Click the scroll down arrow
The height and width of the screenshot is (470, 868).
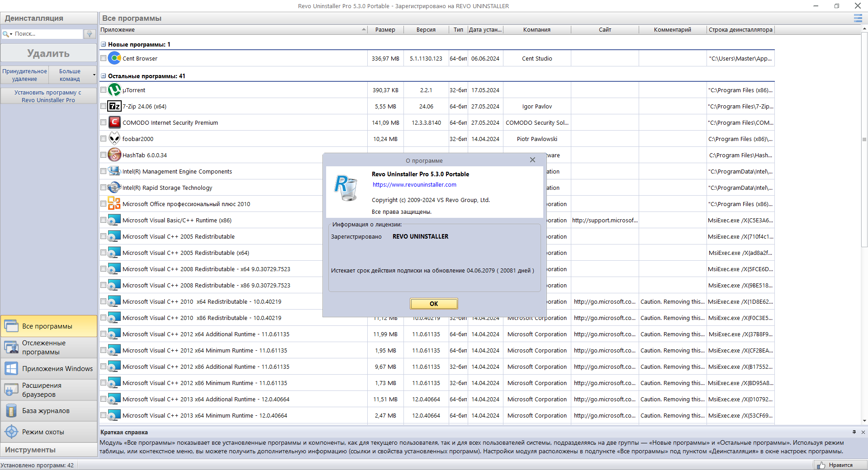tap(864, 421)
